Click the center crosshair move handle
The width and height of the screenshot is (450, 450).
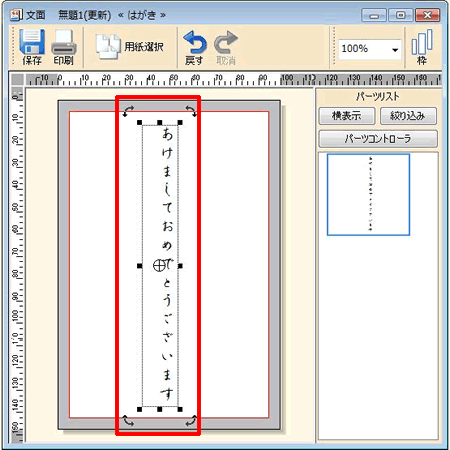159,266
